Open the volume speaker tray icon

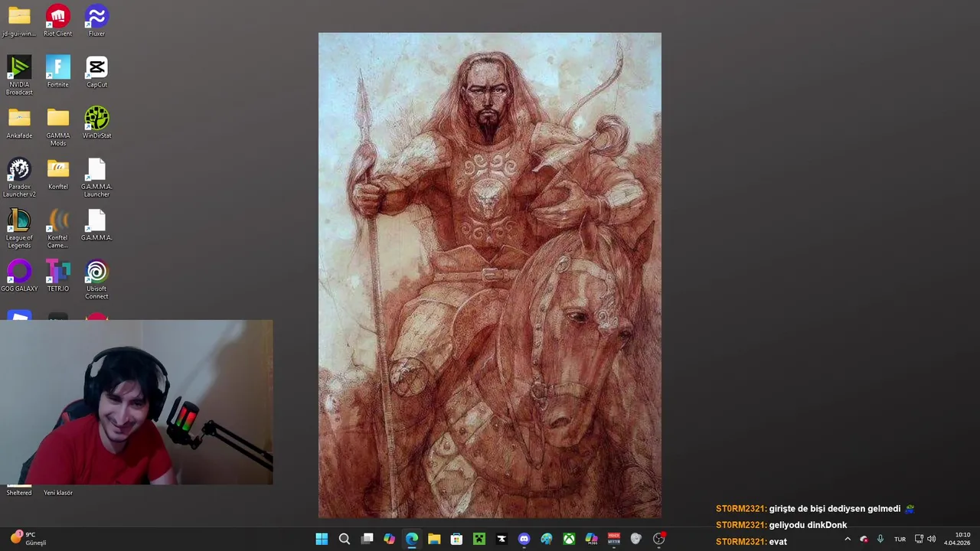coord(931,539)
